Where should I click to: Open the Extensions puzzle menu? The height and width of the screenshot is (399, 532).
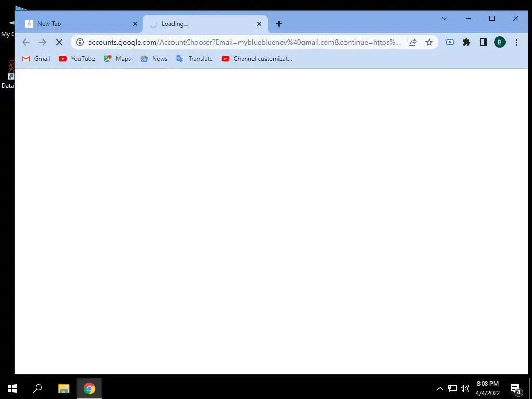coord(467,42)
